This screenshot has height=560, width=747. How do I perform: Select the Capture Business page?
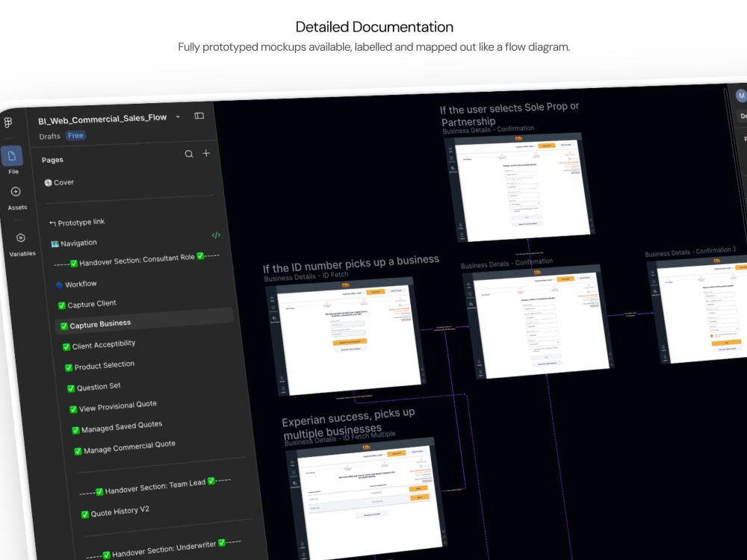[x=144, y=322]
